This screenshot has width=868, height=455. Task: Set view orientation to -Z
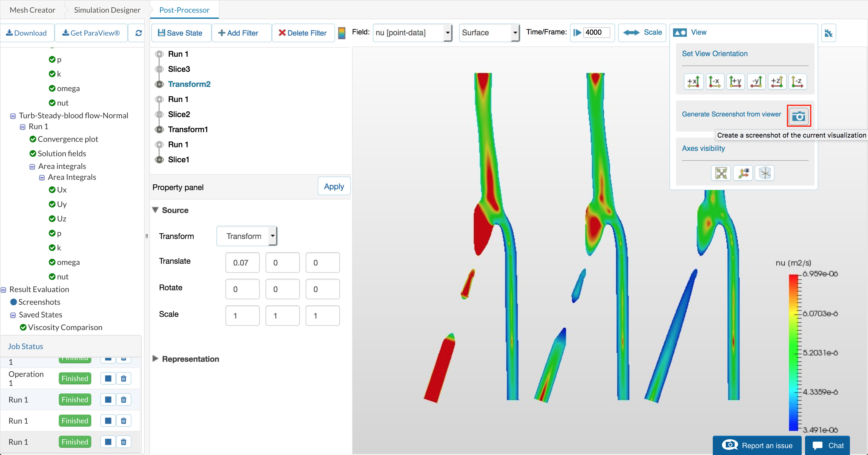[x=797, y=81]
